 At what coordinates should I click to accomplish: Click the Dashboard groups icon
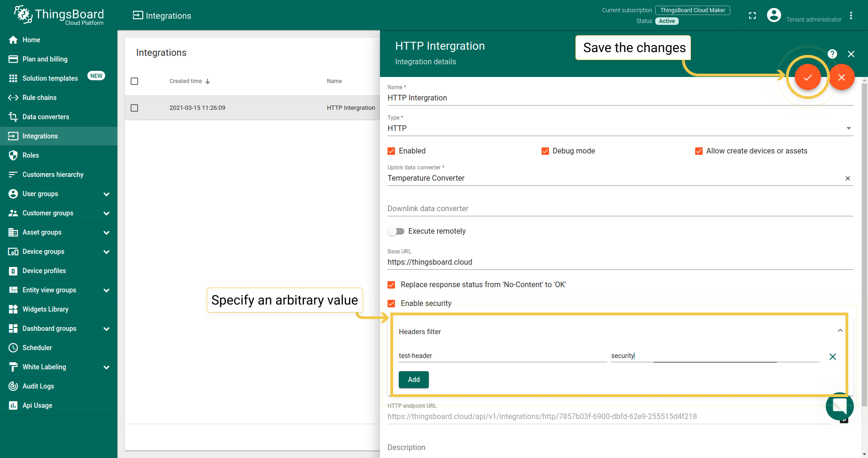[13, 328]
